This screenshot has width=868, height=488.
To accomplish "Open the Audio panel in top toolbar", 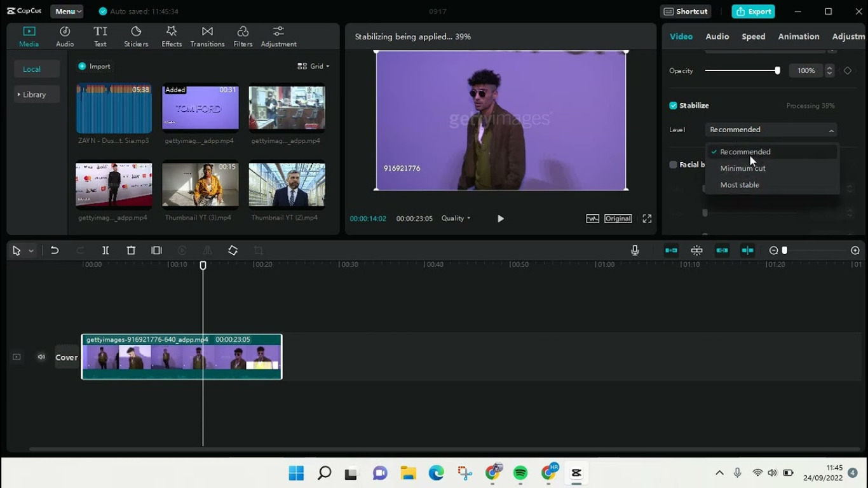I will tap(65, 37).
